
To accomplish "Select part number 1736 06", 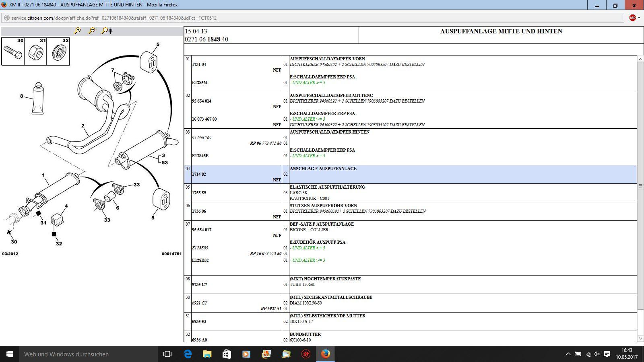I will pos(199,211).
